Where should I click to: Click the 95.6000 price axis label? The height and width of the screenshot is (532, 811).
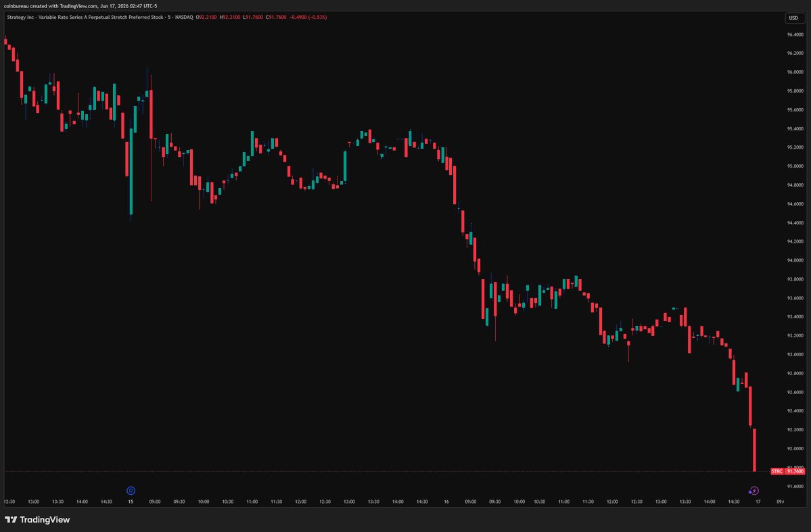795,110
